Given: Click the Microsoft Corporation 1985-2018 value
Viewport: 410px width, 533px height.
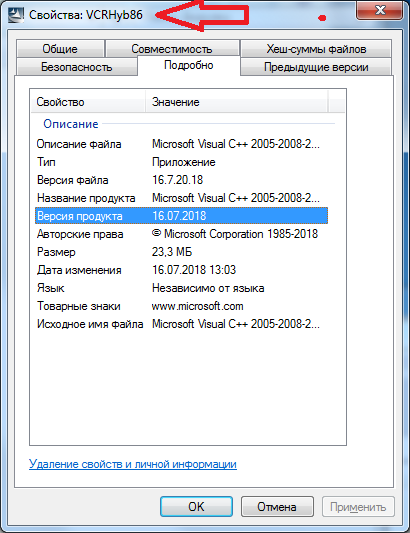Looking at the screenshot, I should pyautogui.click(x=235, y=234).
